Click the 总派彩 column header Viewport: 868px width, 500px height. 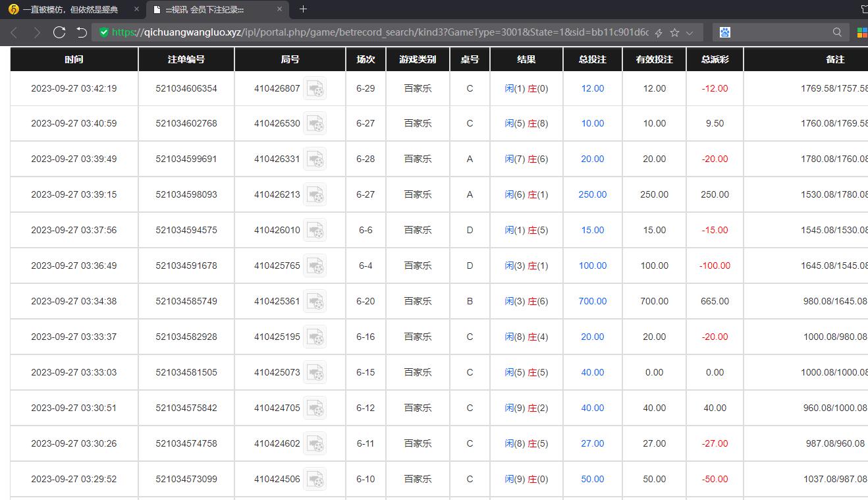[x=715, y=59]
